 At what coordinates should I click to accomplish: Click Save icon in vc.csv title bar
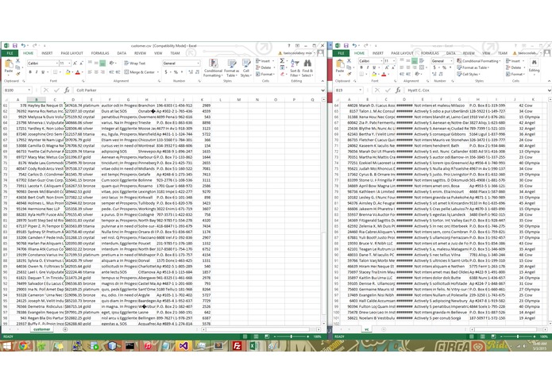click(x=346, y=46)
